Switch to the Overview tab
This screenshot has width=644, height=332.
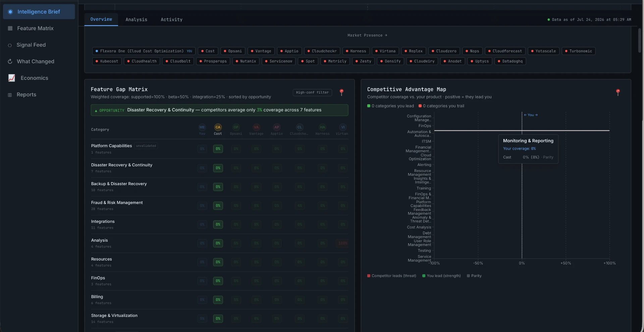coord(101,19)
